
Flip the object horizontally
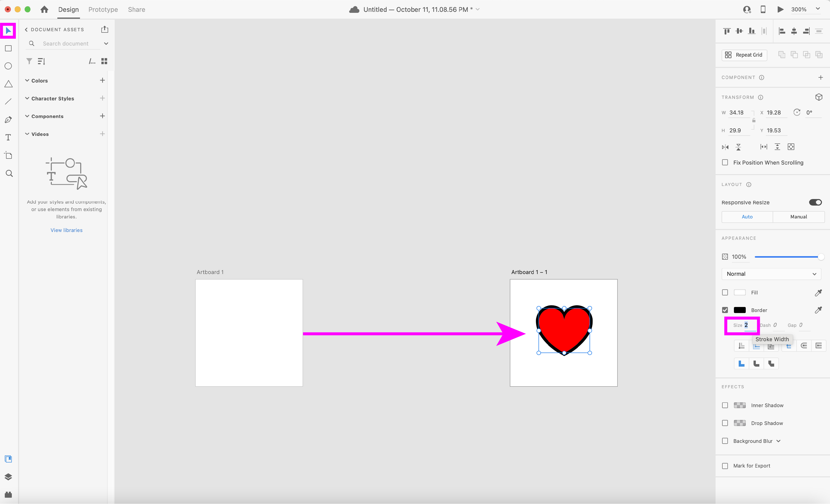(x=725, y=147)
